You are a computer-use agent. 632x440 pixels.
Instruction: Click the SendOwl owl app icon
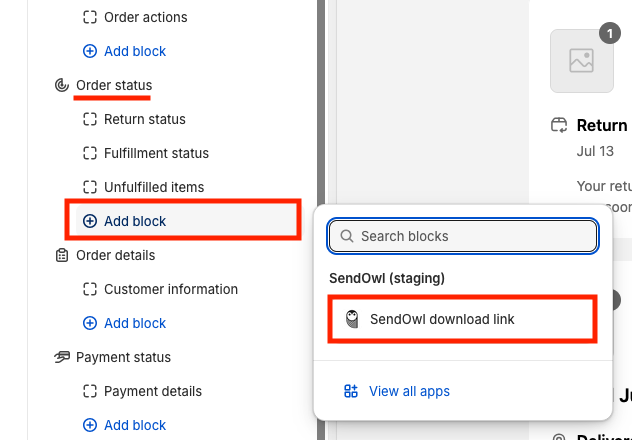352,319
